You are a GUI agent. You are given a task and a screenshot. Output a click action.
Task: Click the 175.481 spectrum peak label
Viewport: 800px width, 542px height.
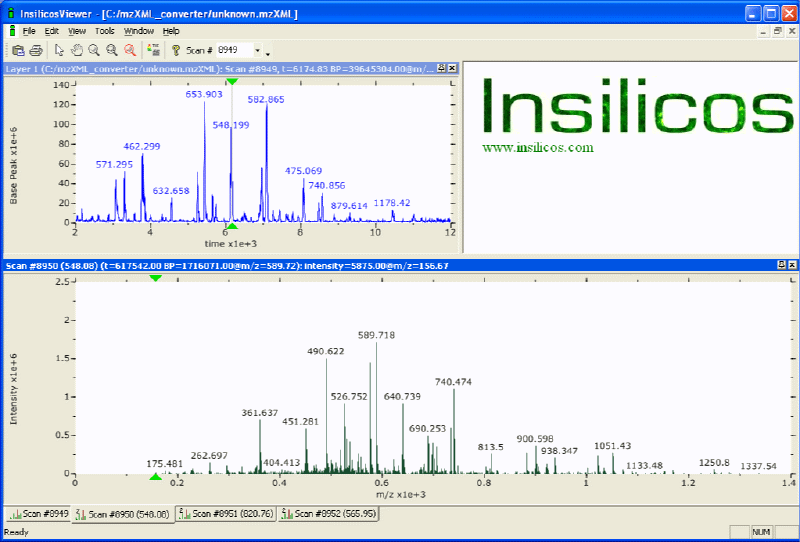(165, 464)
